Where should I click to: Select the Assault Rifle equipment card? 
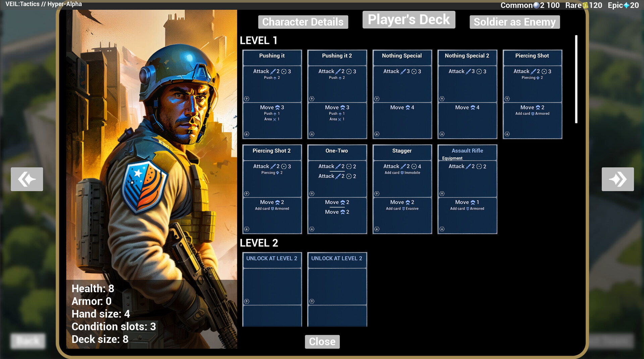(467, 189)
